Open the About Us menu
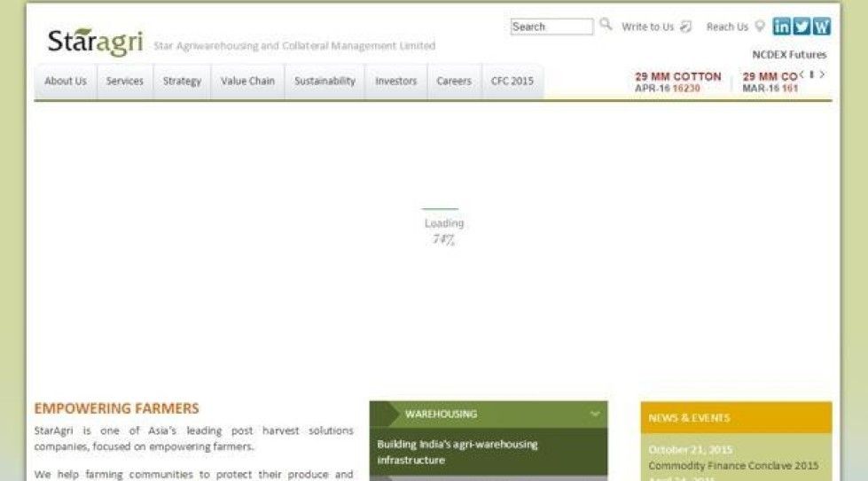Image resolution: width=868 pixels, height=481 pixels. point(66,81)
